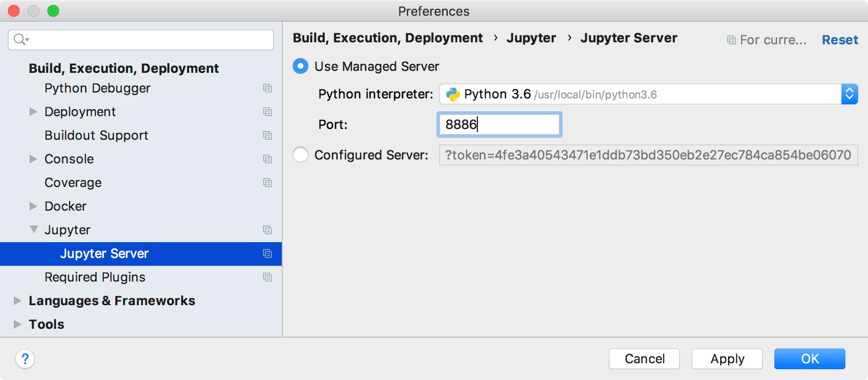Open the Tools category label
The height and width of the screenshot is (380, 868).
(x=46, y=324)
